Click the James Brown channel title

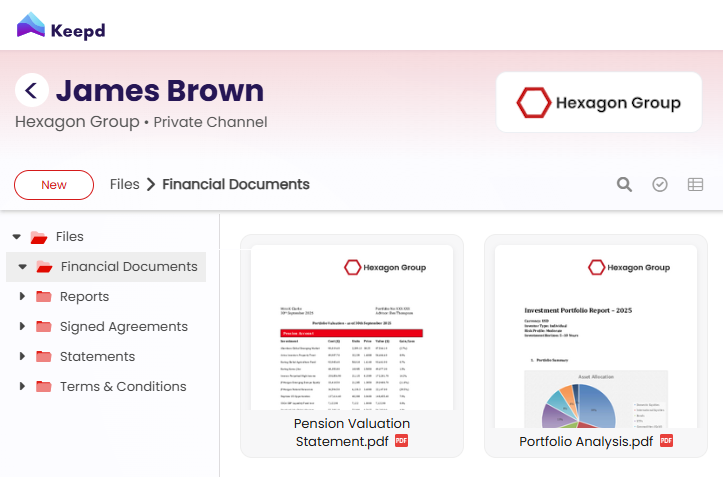click(x=160, y=90)
